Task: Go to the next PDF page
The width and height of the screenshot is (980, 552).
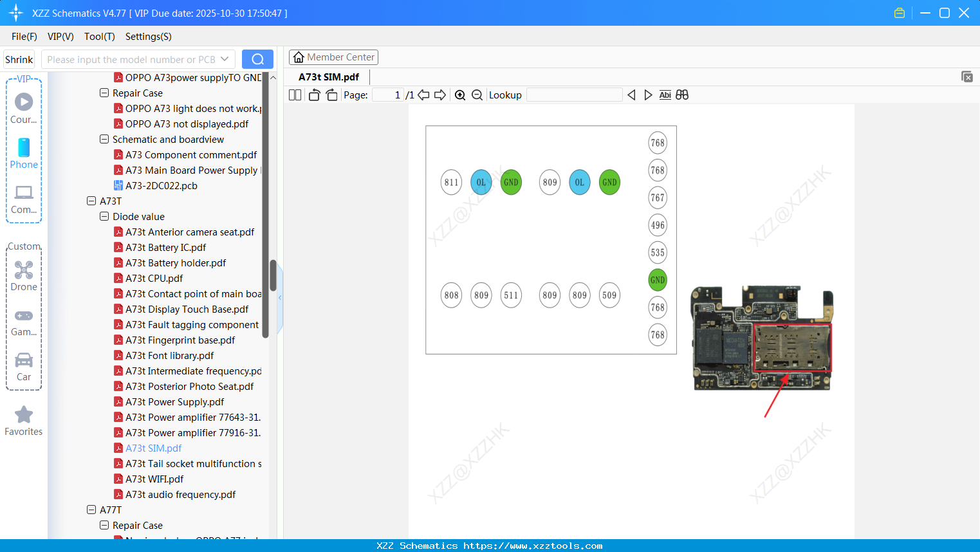Action: [x=440, y=95]
